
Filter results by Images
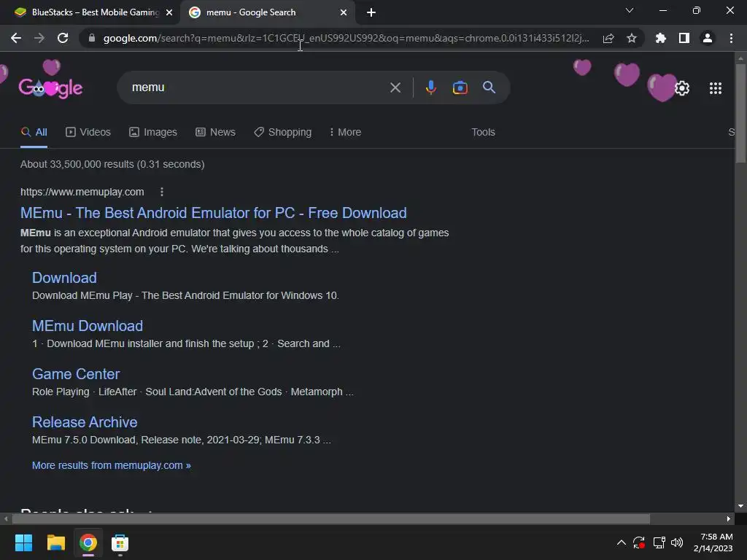click(x=153, y=132)
